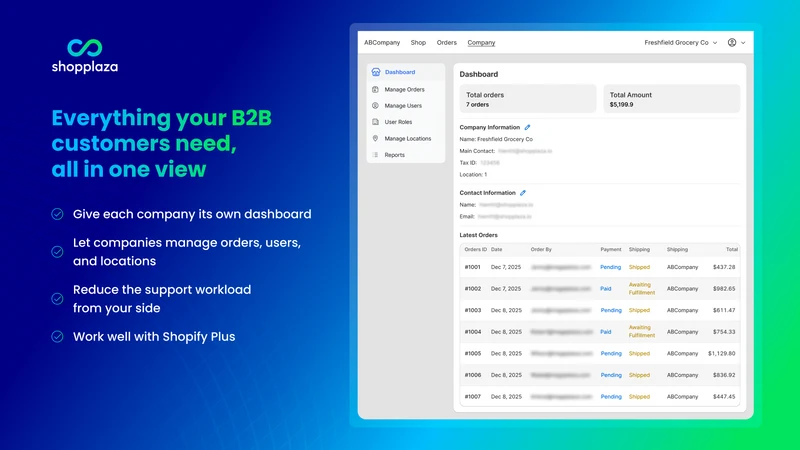Open the Dashboard sidebar icon

click(376, 72)
